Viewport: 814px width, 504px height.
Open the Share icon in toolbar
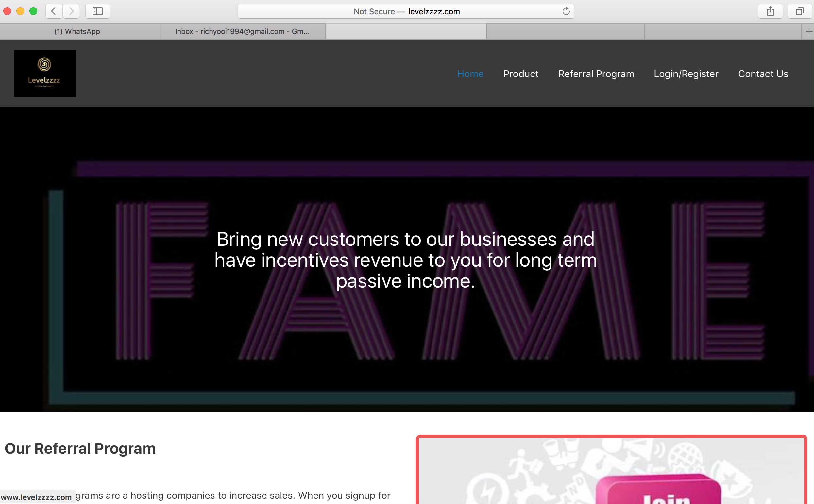tap(770, 11)
